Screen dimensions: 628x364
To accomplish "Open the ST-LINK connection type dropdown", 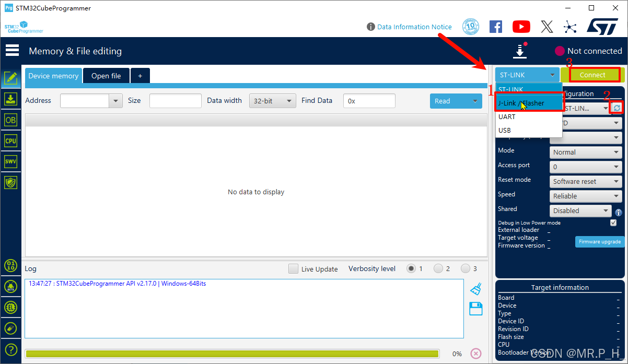I will (527, 75).
